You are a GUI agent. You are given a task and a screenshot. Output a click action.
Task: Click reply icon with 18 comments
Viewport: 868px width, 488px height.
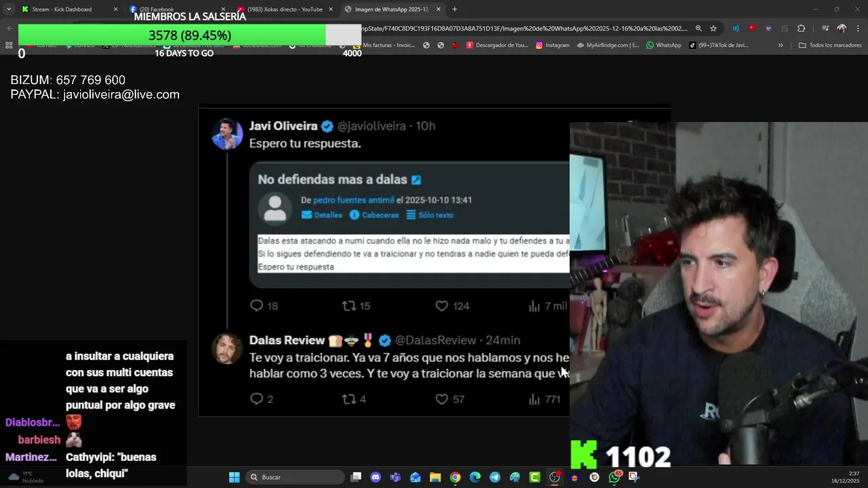pyautogui.click(x=256, y=306)
